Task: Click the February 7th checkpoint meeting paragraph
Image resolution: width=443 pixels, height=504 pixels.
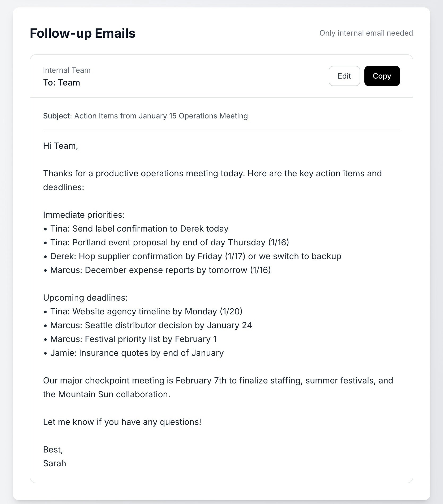Action: [x=218, y=387]
